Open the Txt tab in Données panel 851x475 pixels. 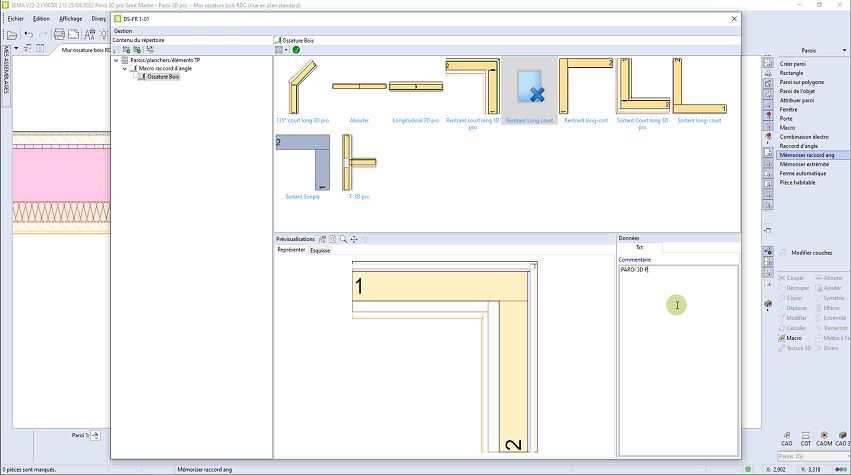click(639, 247)
